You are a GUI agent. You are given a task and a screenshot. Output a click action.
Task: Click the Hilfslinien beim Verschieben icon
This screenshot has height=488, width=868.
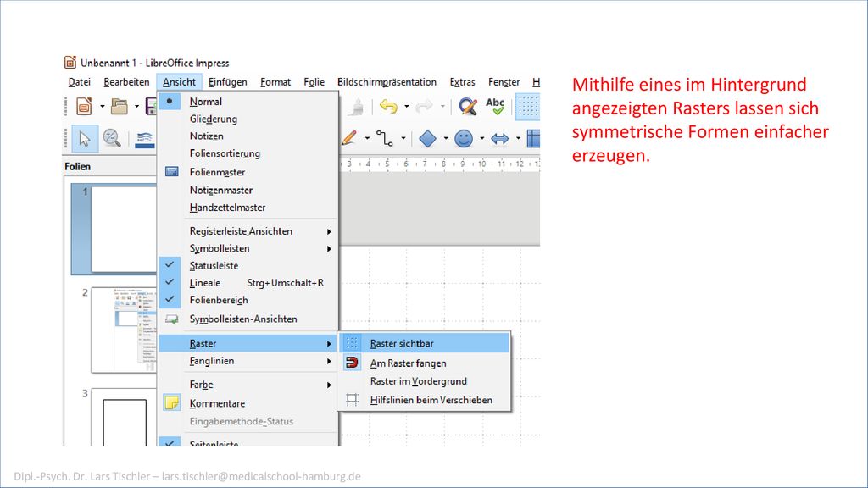pos(352,400)
